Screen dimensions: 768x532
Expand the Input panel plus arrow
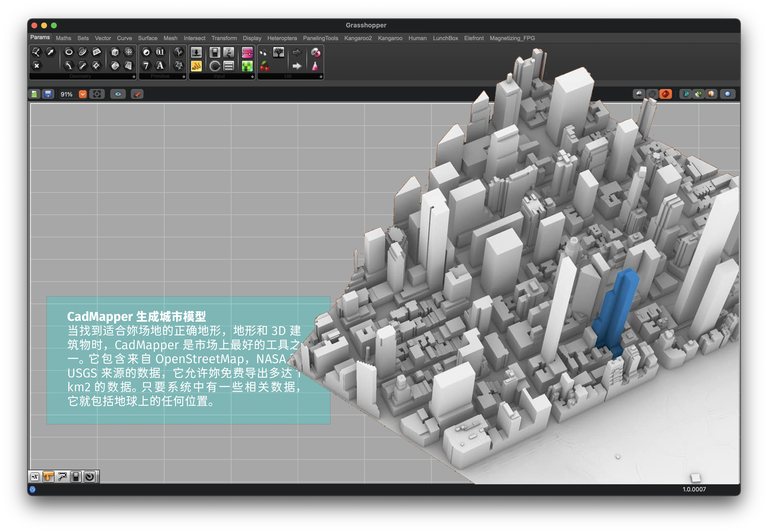point(252,77)
